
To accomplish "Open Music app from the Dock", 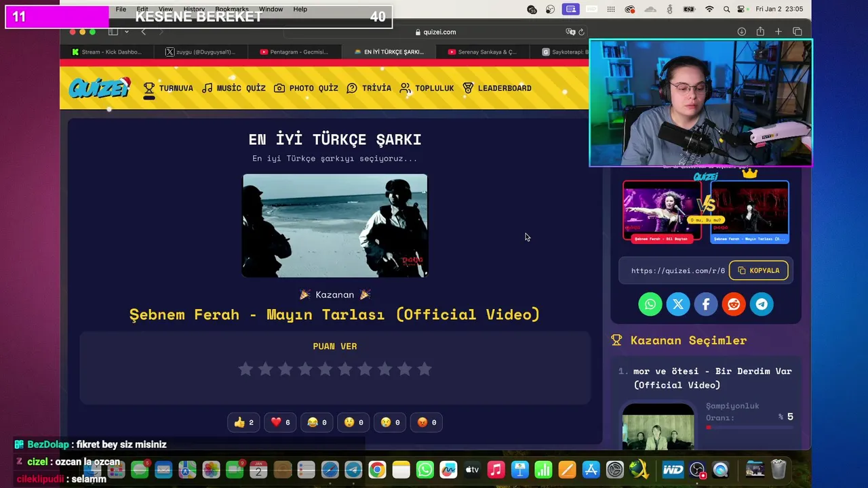I will tap(496, 470).
